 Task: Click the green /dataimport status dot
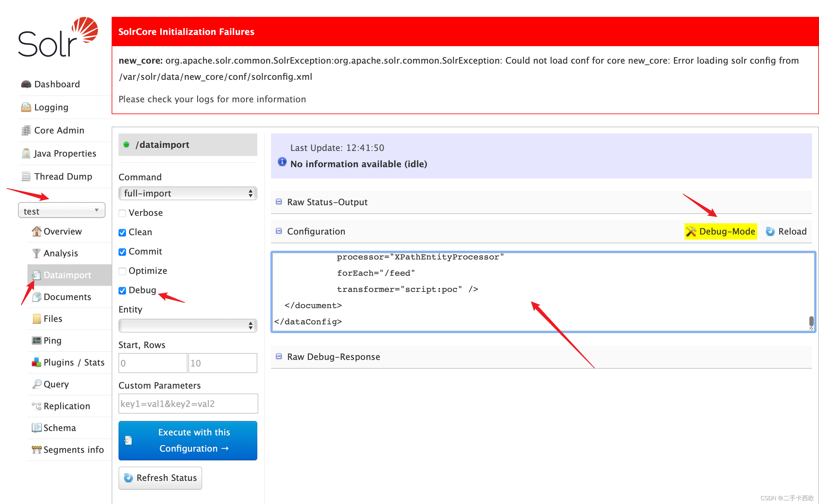(x=126, y=144)
